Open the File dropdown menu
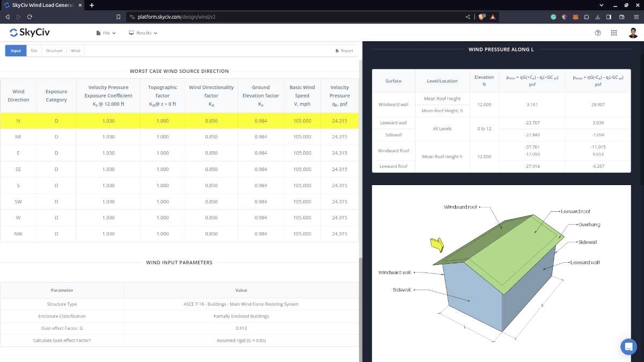Screen dimensions: 644x362 (106, 33)
